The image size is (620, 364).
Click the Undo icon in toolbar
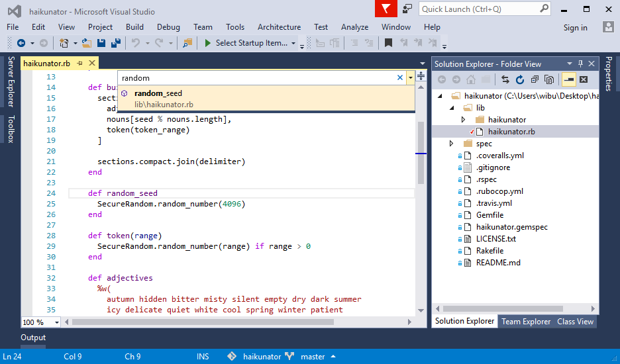point(136,43)
